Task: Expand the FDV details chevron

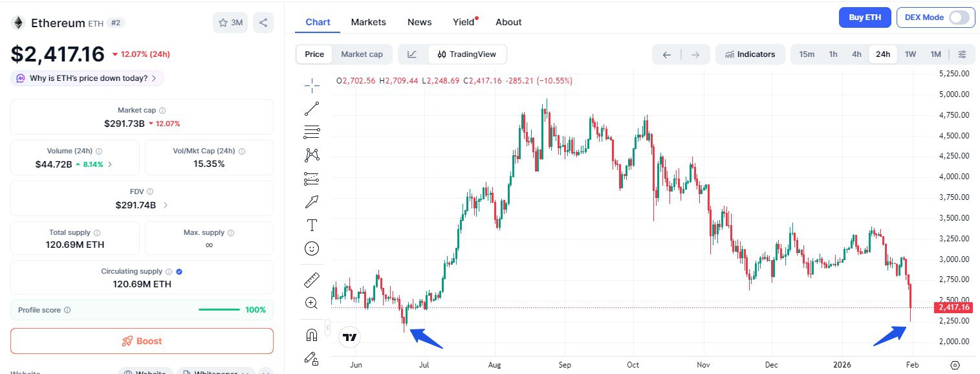Action: 166,205
